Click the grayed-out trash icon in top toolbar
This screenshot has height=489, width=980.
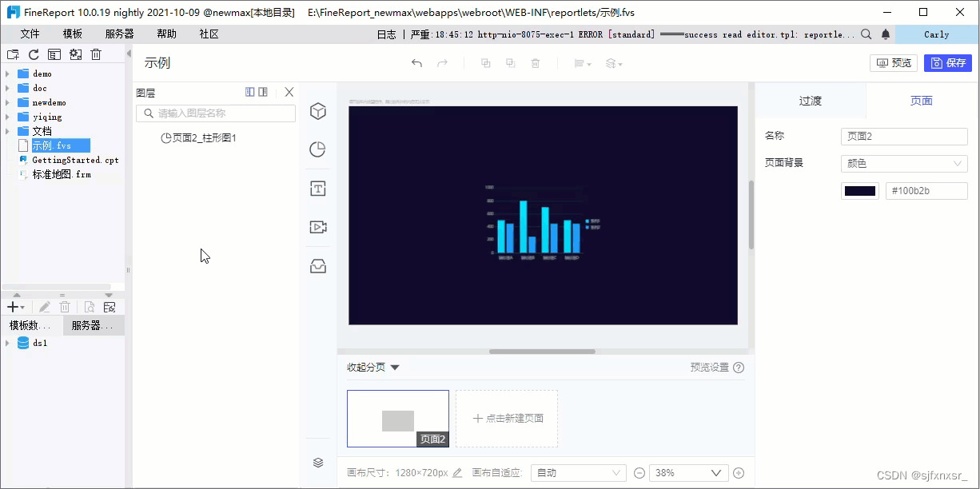[x=536, y=63]
